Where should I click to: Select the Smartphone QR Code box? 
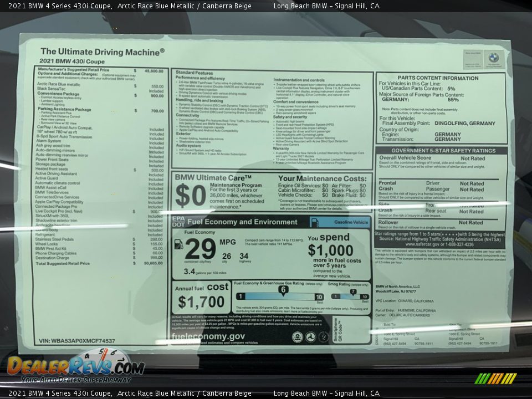pos(351,329)
